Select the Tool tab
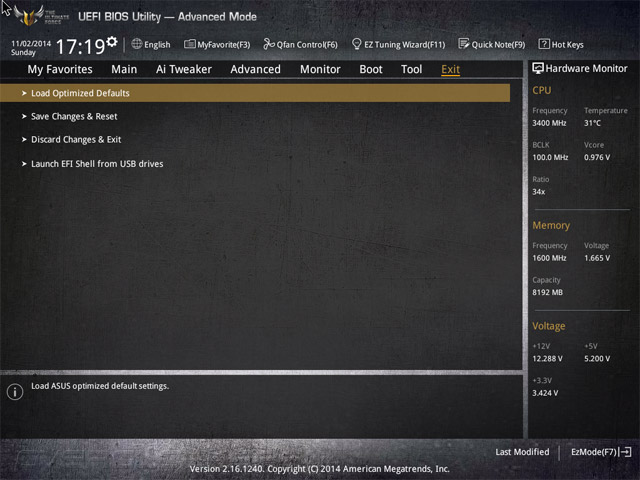This screenshot has width=640, height=480. 411,69
